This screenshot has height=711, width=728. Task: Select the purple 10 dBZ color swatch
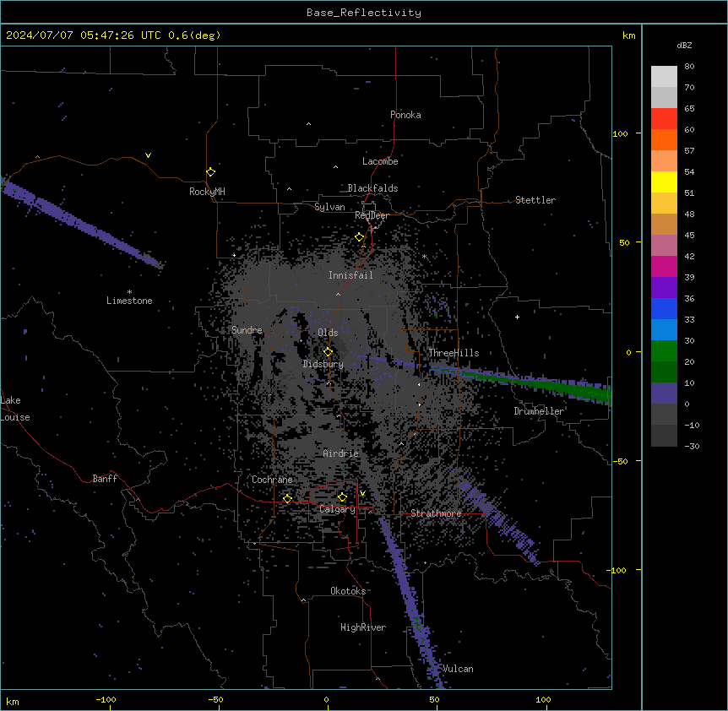[x=664, y=393]
